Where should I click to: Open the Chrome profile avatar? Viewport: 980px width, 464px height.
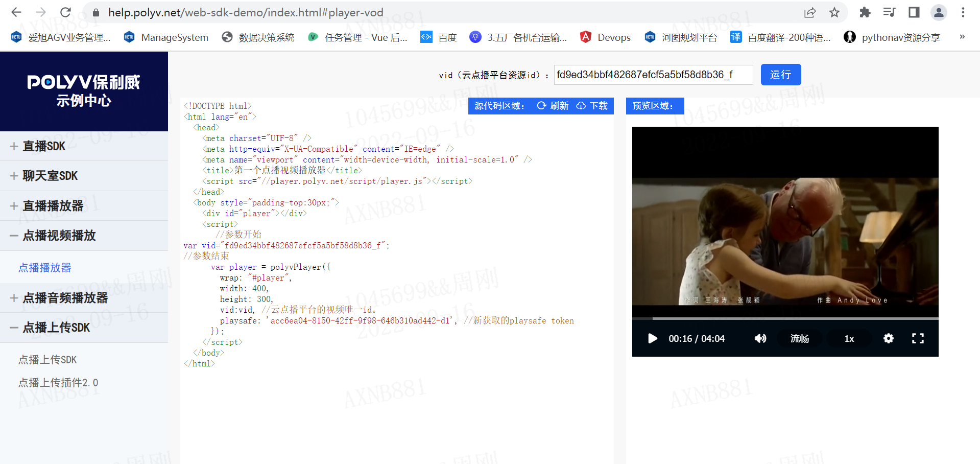point(939,12)
